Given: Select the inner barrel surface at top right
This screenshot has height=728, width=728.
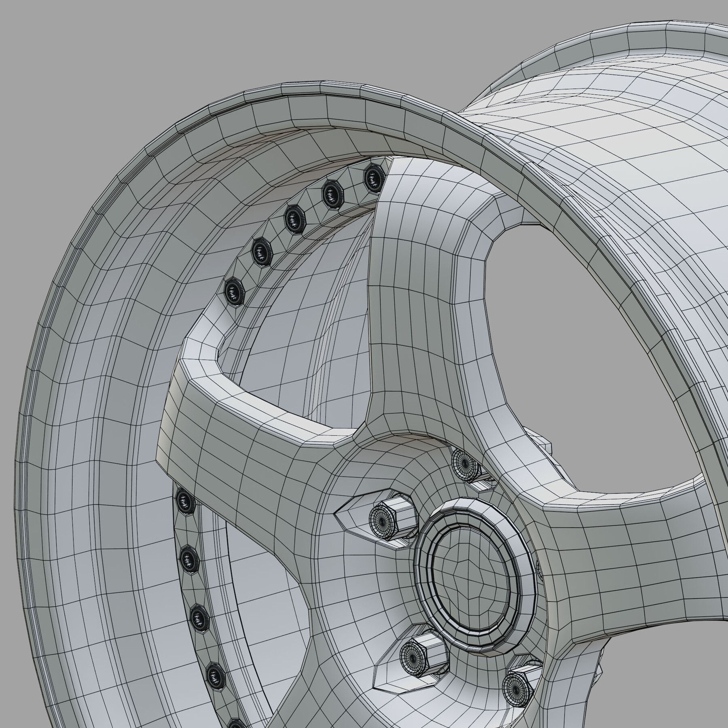Looking at the screenshot, I should (x=607, y=121).
